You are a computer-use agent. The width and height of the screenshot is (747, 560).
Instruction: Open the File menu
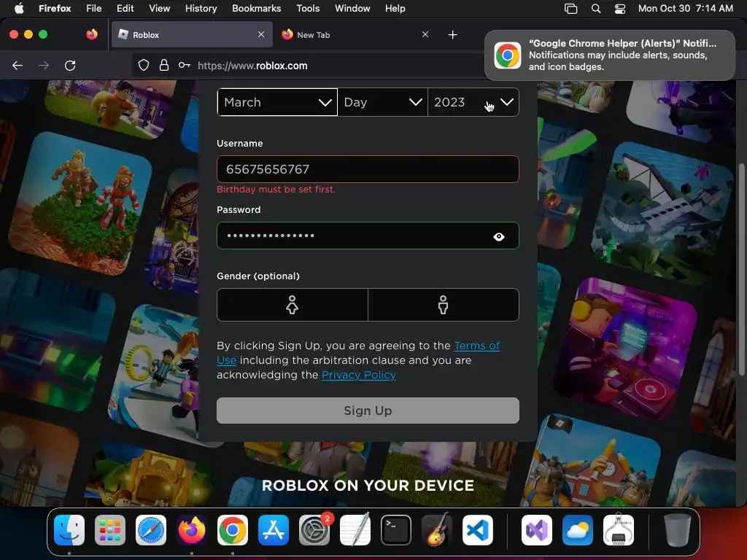tap(94, 8)
